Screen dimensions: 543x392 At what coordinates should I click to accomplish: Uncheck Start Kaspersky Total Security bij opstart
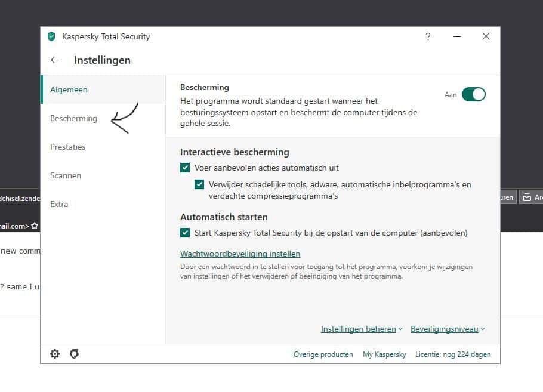click(x=185, y=233)
